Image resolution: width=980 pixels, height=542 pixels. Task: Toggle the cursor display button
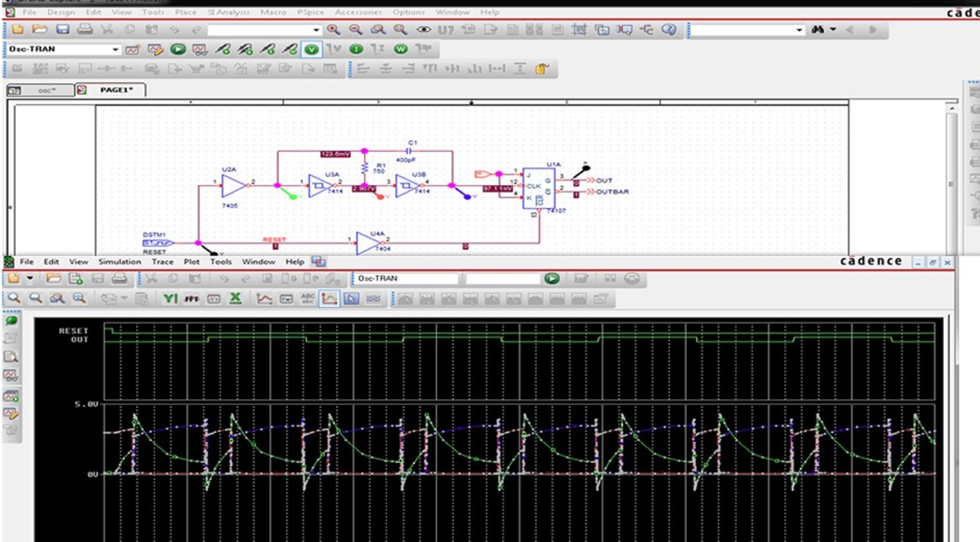(351, 299)
